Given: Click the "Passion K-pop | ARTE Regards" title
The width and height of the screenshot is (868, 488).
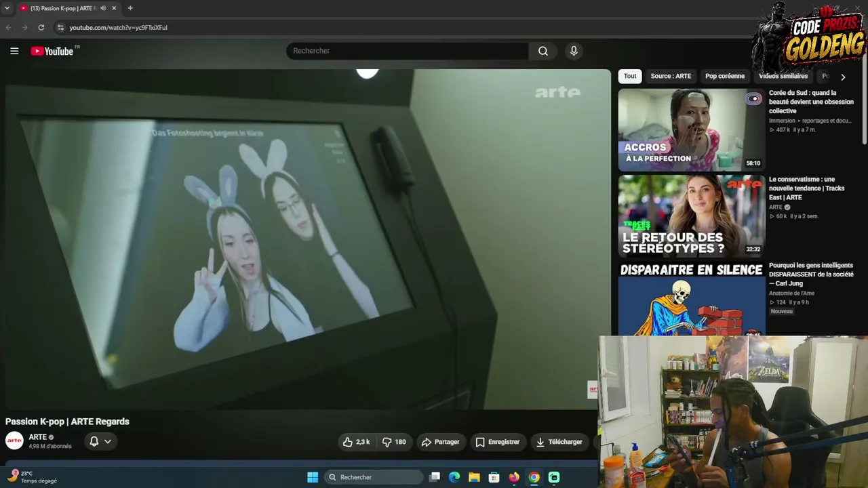Looking at the screenshot, I should (x=67, y=422).
